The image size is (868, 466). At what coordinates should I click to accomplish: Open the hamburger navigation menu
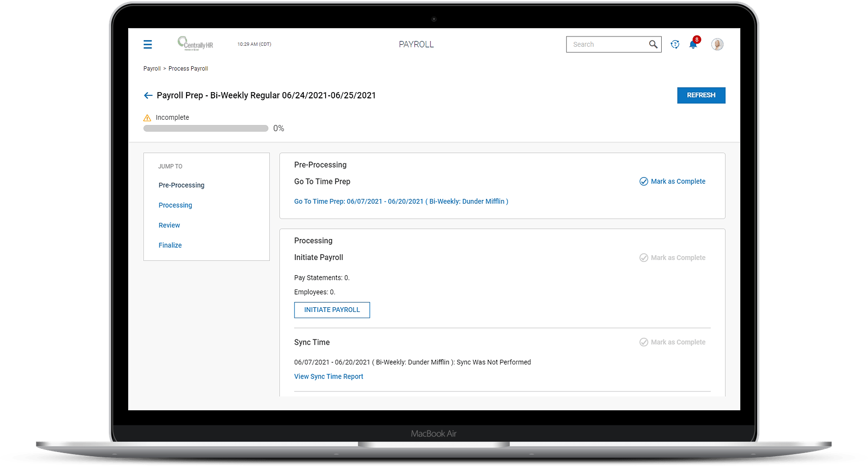tap(147, 44)
